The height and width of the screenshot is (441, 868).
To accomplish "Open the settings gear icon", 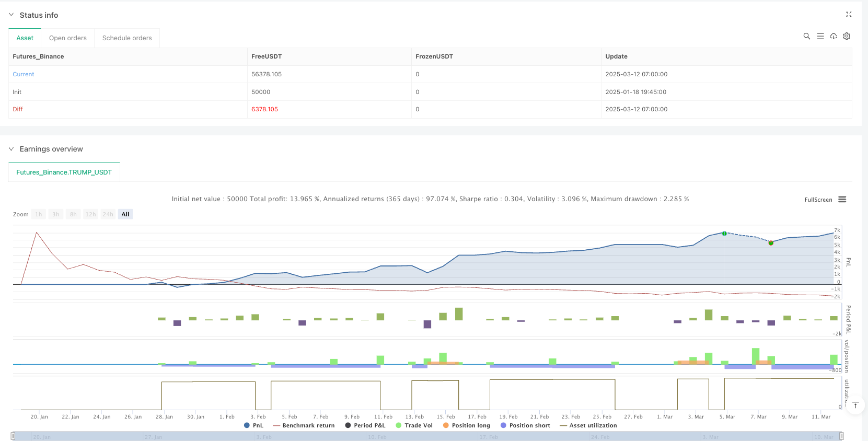I will pyautogui.click(x=847, y=36).
